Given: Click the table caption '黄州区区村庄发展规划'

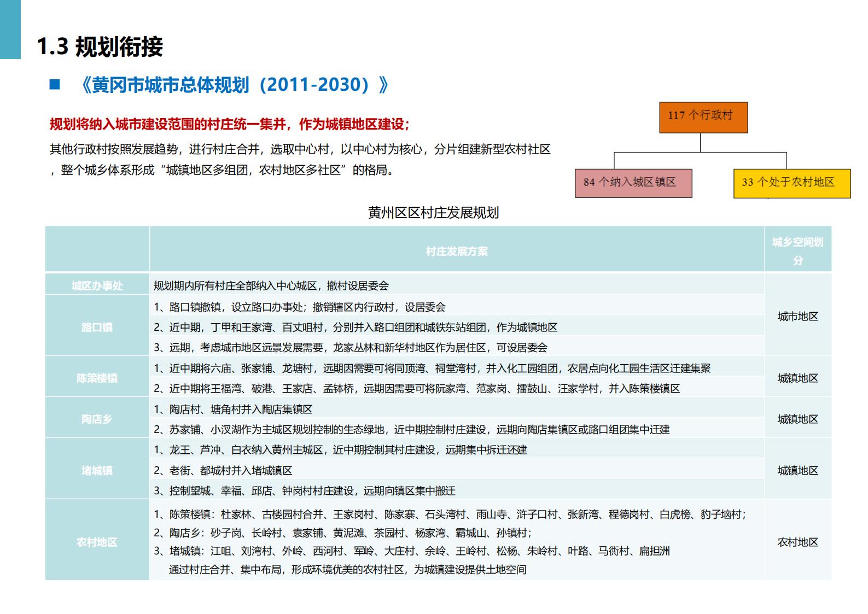Looking at the screenshot, I should tap(434, 213).
